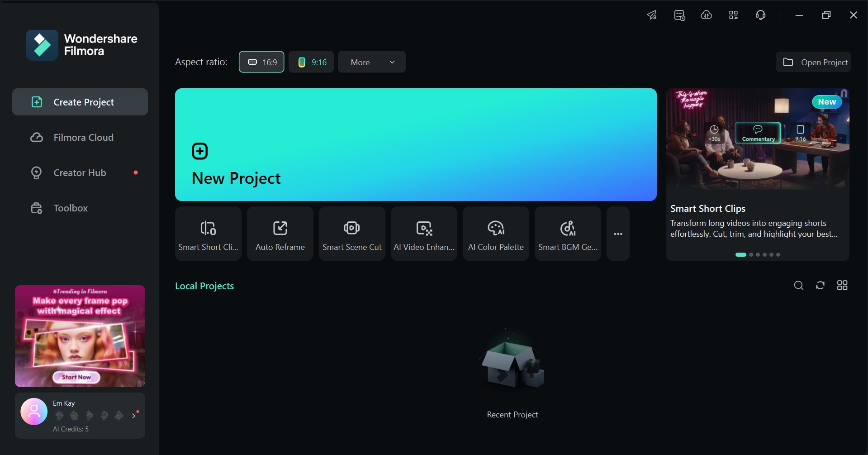Refresh the Local Projects list
This screenshot has height=455, width=868.
[x=821, y=286]
